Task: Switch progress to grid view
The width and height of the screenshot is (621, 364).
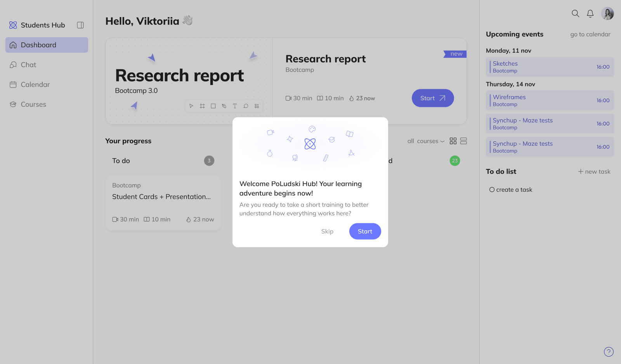Action: pos(453,141)
